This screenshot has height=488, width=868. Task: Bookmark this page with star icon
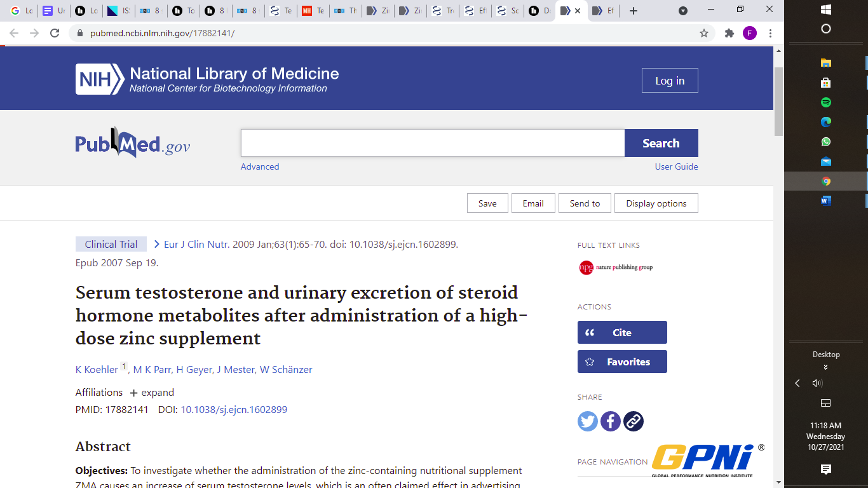click(704, 33)
